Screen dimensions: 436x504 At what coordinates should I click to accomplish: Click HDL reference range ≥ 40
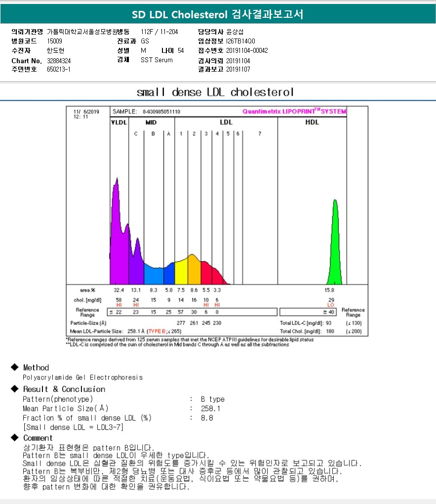[x=329, y=312]
